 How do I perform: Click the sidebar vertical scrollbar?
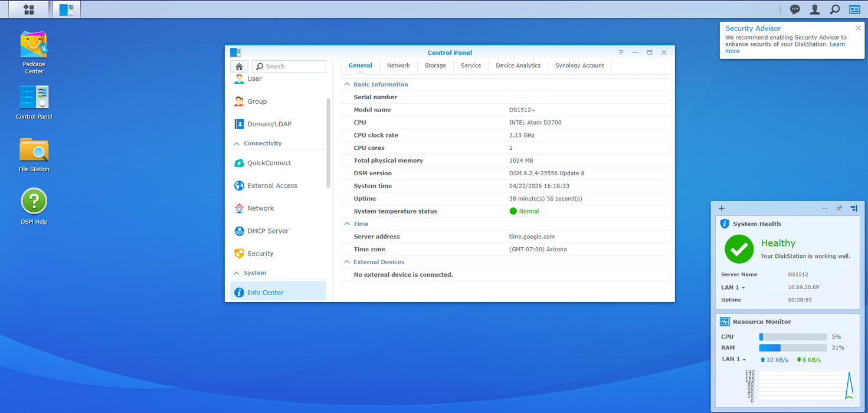pos(328,143)
